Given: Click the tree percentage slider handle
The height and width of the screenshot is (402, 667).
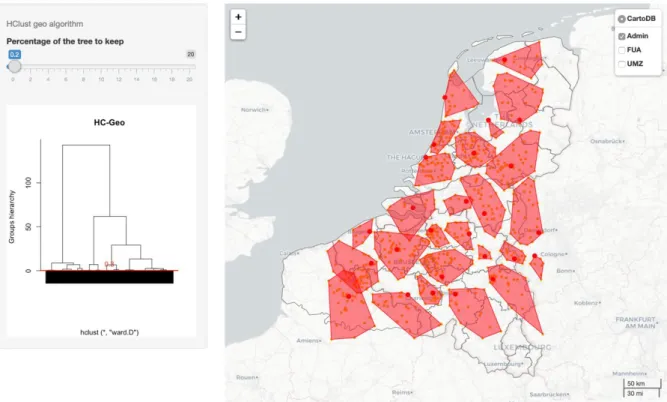Looking at the screenshot, I should [x=14, y=66].
